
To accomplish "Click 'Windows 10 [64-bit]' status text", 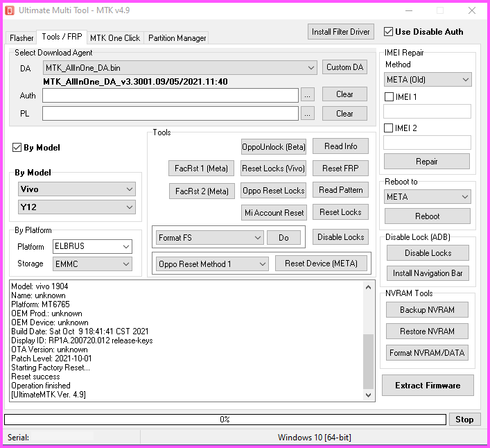I will [315, 437].
